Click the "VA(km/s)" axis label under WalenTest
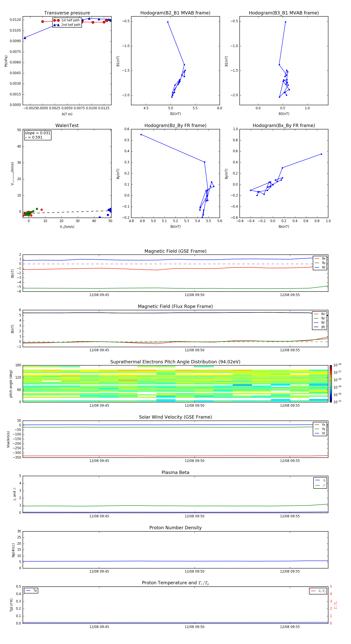This screenshot has width=351, height=644. click(x=67, y=227)
